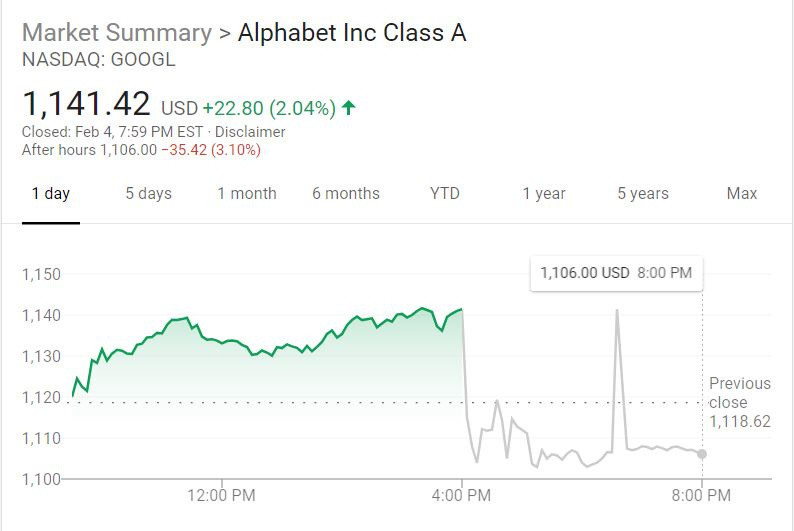Click the 1,106.00 USD tooltip box
794x531 pixels.
[616, 272]
